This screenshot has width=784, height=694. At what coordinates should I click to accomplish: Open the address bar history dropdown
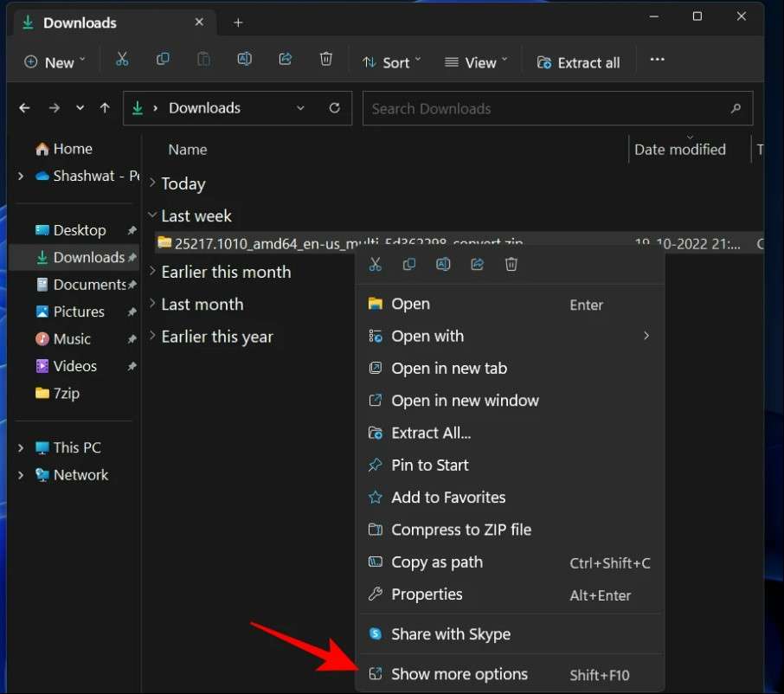pos(300,108)
